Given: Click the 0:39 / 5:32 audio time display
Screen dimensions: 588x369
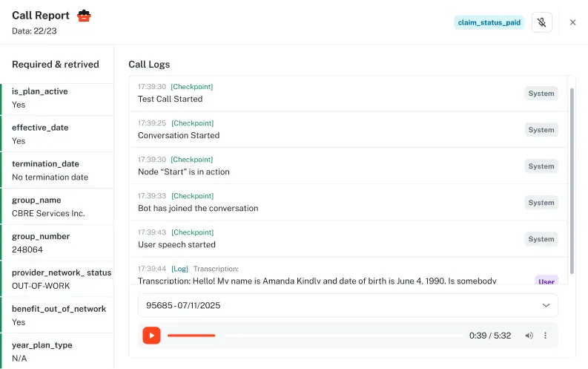Looking at the screenshot, I should pyautogui.click(x=489, y=336).
